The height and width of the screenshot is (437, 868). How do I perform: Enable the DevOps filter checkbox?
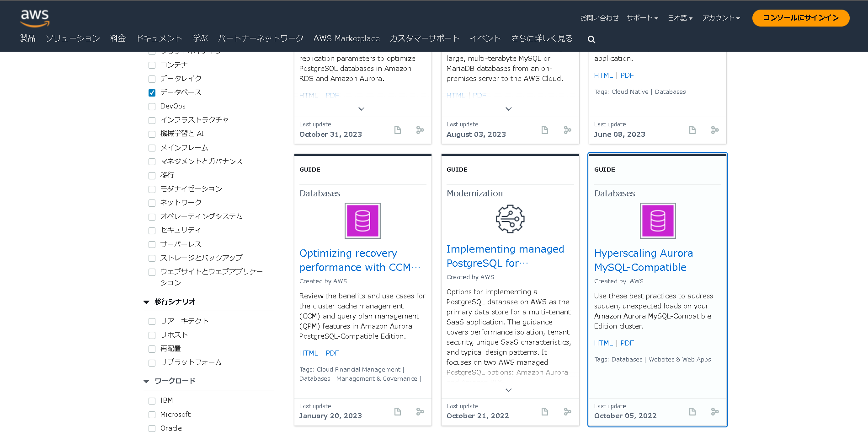click(152, 107)
